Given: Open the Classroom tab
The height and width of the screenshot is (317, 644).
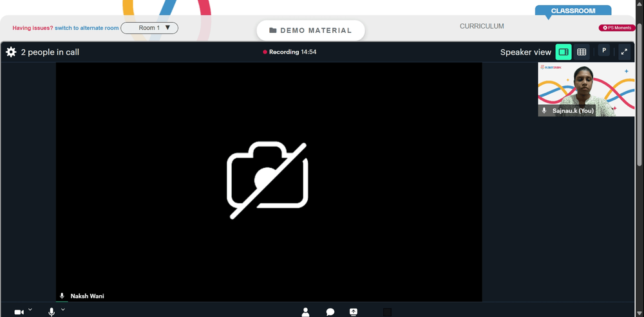Looking at the screenshot, I should pyautogui.click(x=573, y=11).
